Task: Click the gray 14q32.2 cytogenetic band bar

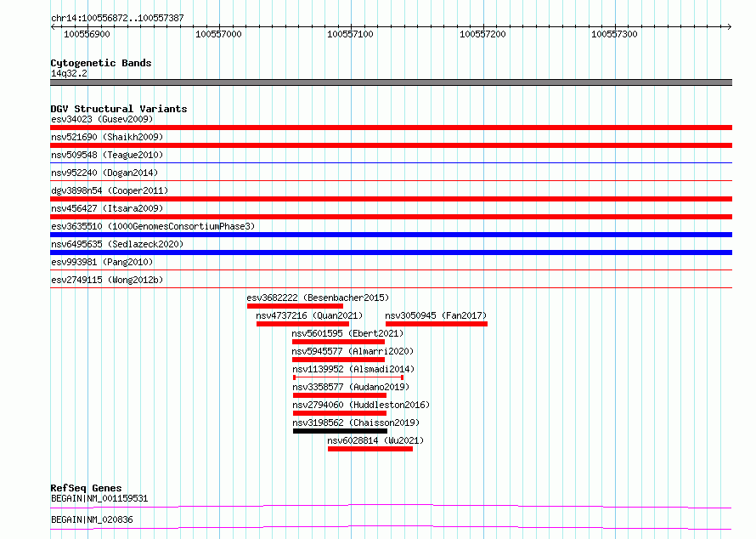Action: coord(391,82)
